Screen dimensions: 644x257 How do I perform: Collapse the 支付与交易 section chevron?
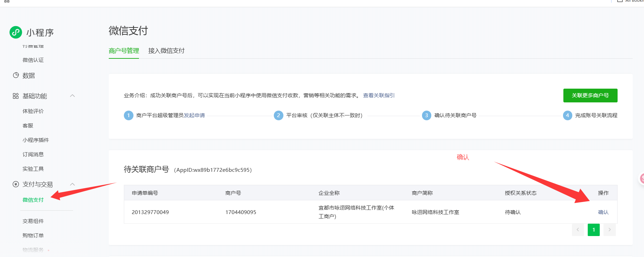click(72, 184)
